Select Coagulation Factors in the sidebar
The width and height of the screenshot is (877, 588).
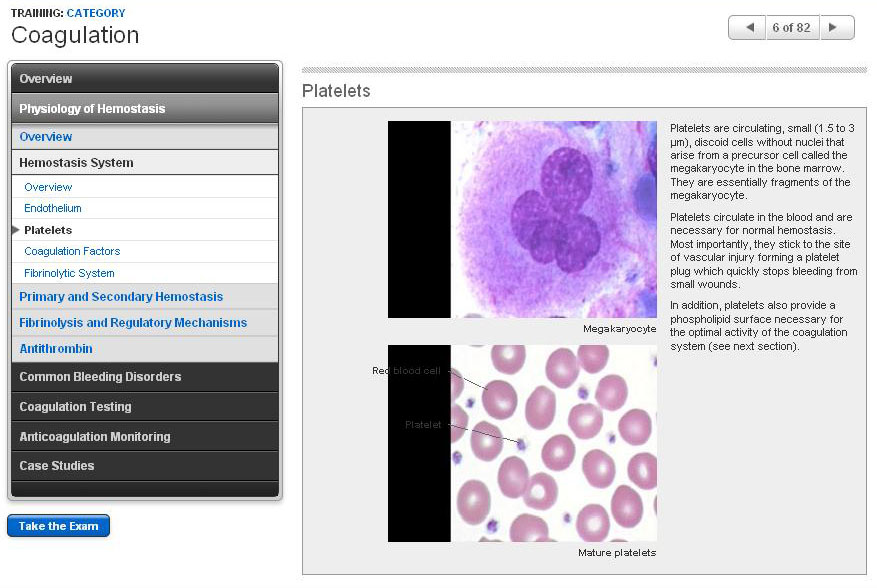click(x=72, y=251)
